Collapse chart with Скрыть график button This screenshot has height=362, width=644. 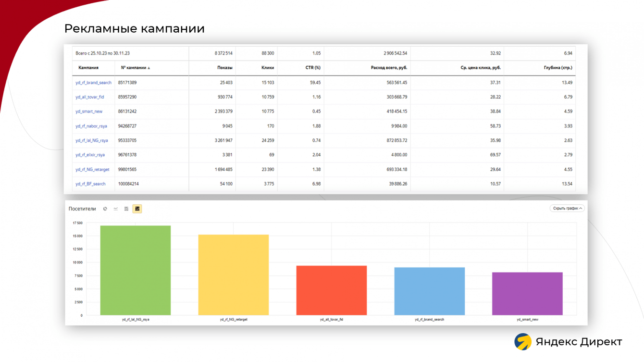[567, 208]
